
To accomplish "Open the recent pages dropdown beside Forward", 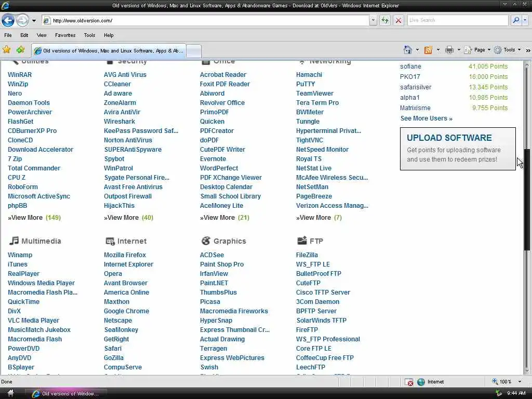I will (x=34, y=21).
